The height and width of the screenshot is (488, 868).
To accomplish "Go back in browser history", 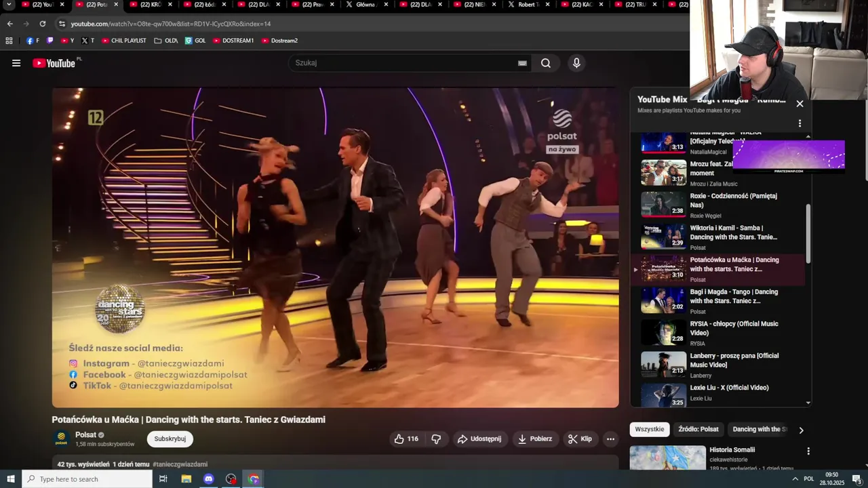I will click(10, 24).
